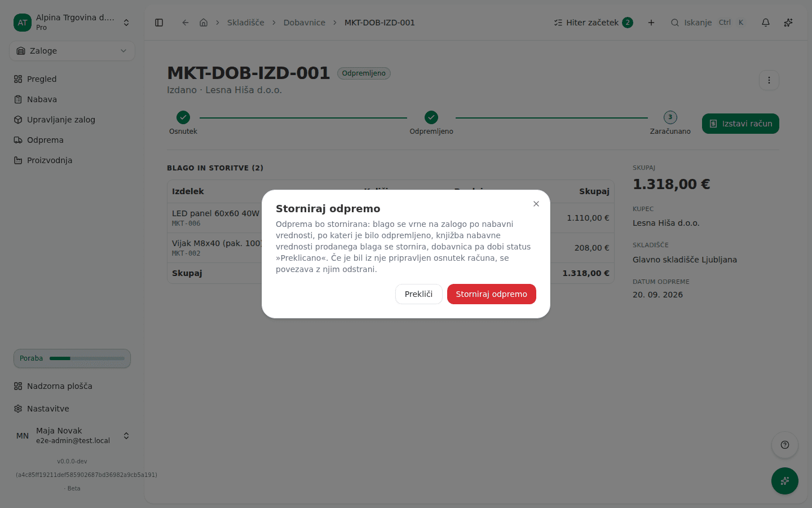Open Nadzorna plošča in the sidebar
Viewport: 812px width, 508px height.
(72, 386)
